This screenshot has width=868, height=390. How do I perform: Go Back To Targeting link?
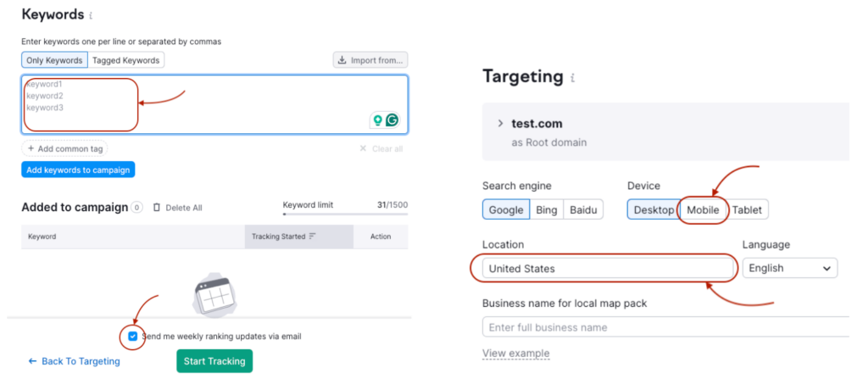point(74,361)
